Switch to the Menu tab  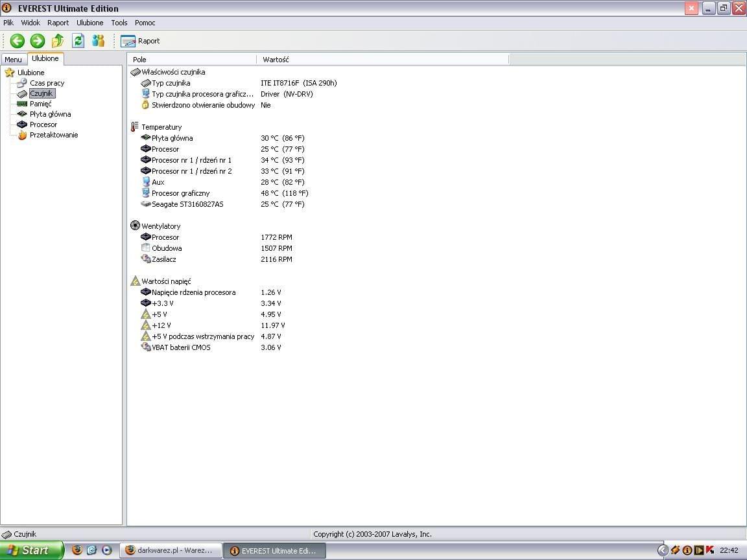pos(14,60)
